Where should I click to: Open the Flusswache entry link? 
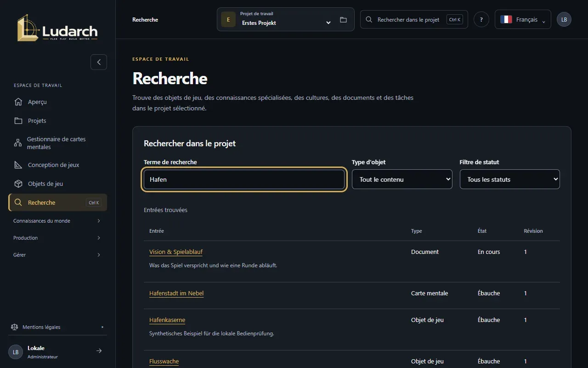tap(164, 362)
